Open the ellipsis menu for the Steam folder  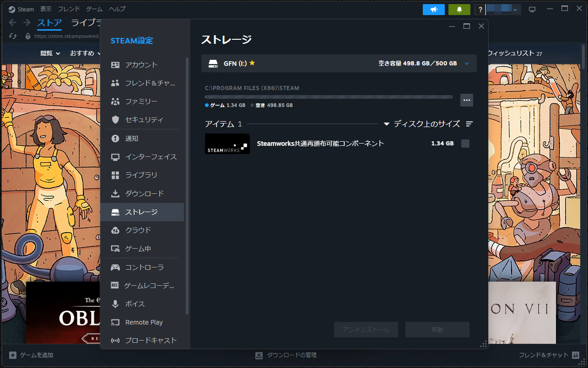point(466,100)
